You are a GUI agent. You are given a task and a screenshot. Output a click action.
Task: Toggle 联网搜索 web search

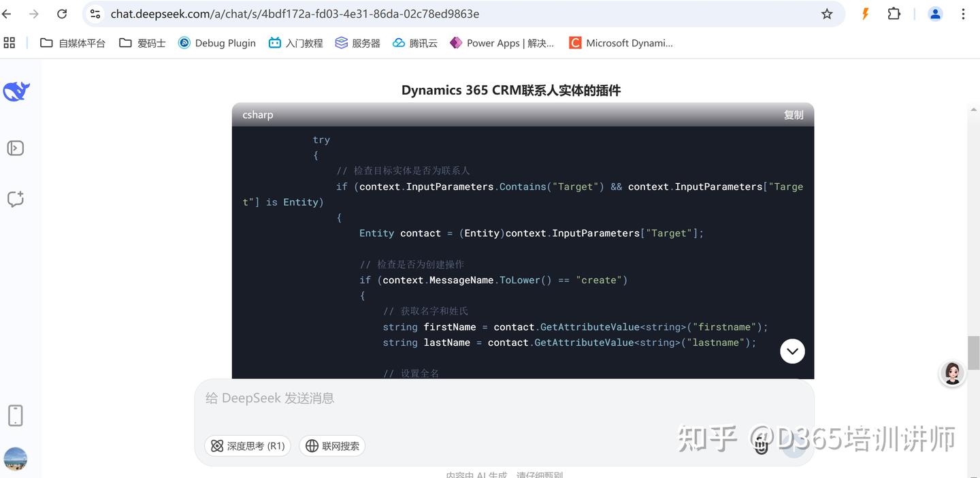pos(332,446)
